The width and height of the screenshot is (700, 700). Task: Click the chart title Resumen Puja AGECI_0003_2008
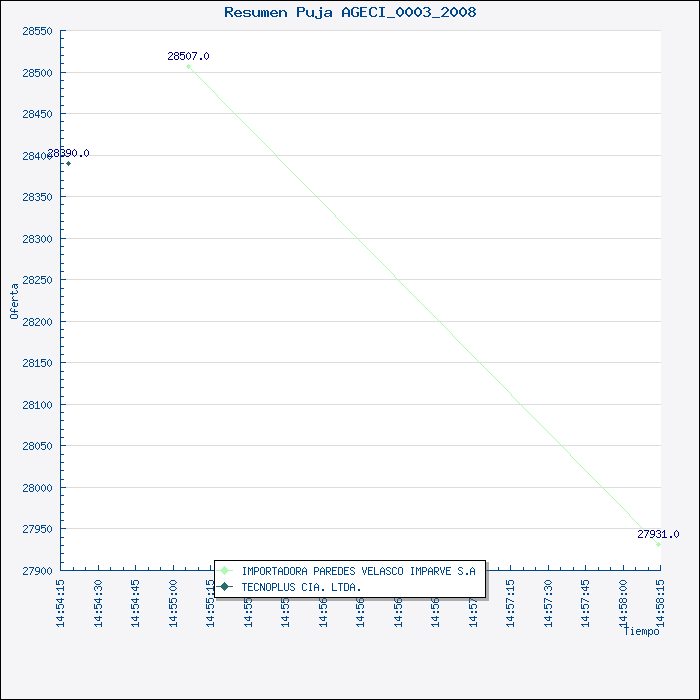[x=350, y=13]
